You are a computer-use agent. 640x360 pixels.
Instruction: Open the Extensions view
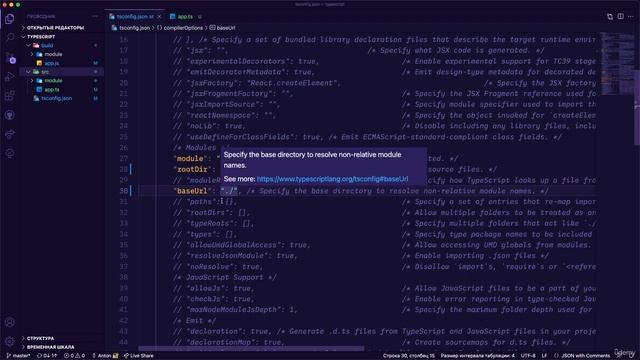tap(10, 96)
